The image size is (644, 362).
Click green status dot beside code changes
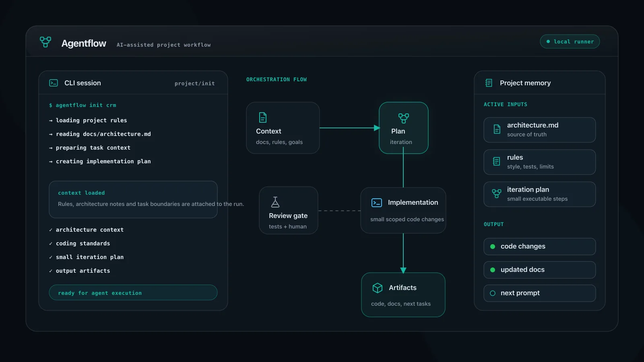[493, 247]
